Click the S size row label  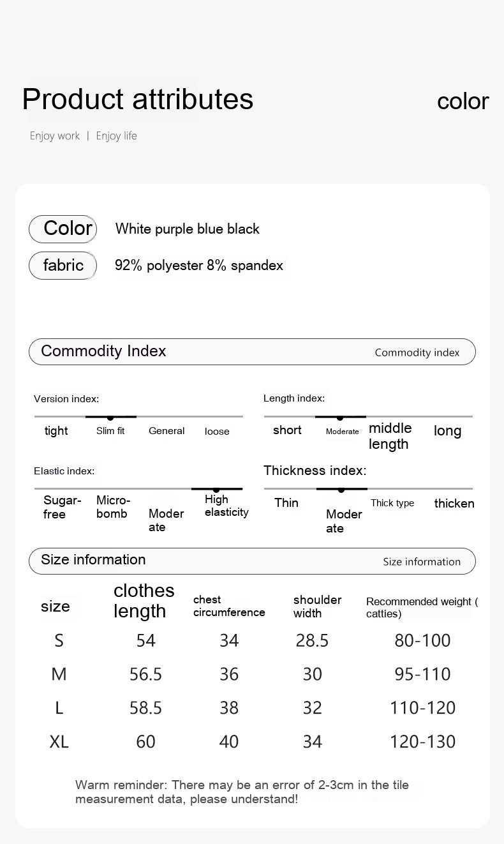point(59,641)
